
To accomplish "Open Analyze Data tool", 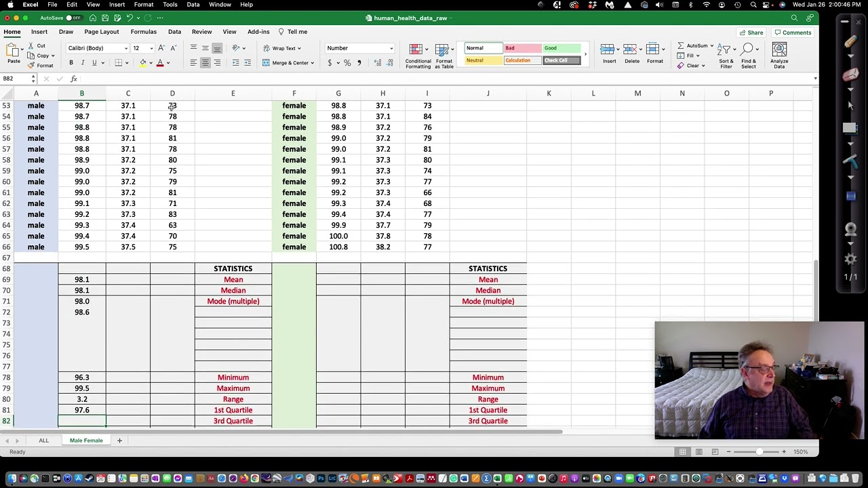I will [779, 56].
